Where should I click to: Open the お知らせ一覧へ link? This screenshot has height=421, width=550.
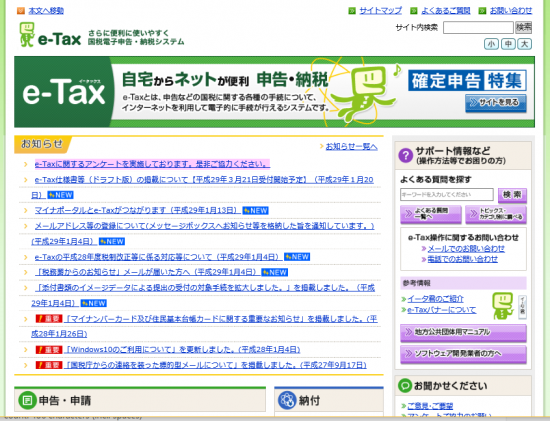(351, 147)
